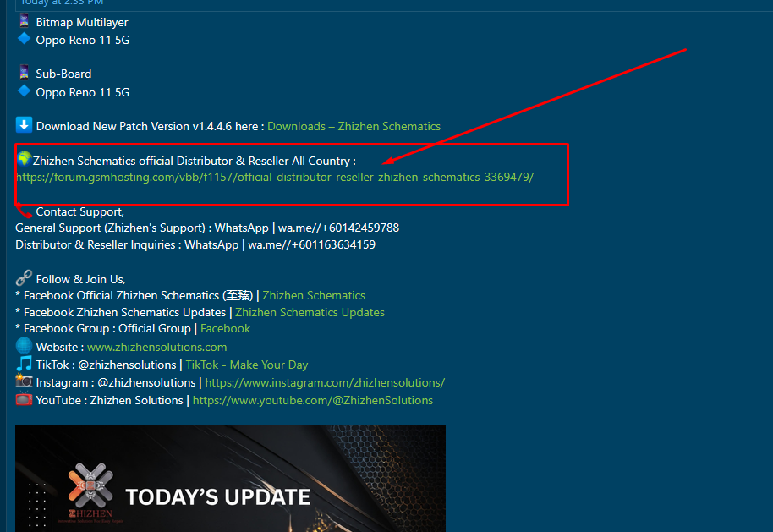Click the camera icon beside Instagram

pos(24,381)
